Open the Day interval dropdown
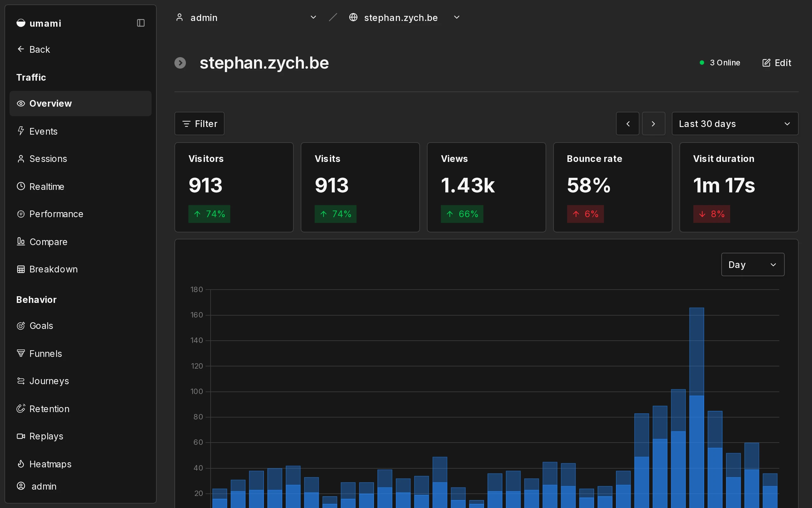The image size is (812, 508). pos(753,265)
